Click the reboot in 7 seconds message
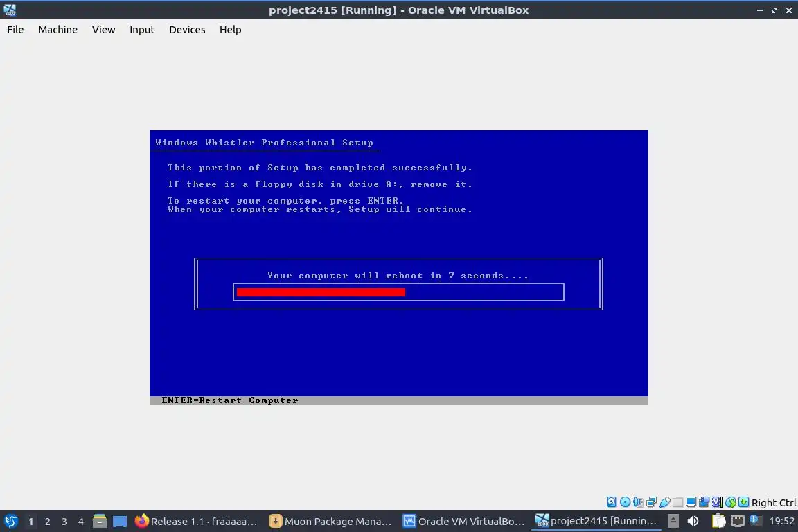798x532 pixels. [x=398, y=276]
